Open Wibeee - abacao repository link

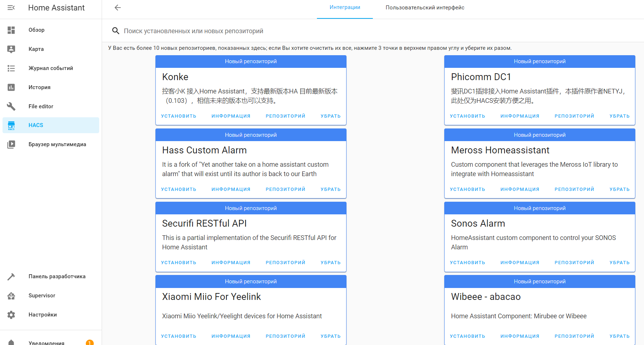tap(574, 336)
